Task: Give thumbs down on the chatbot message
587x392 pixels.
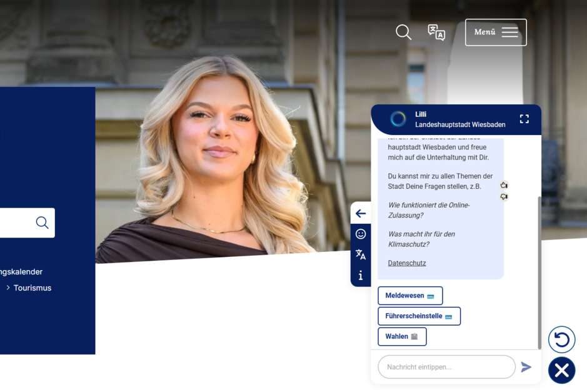Action: point(504,197)
